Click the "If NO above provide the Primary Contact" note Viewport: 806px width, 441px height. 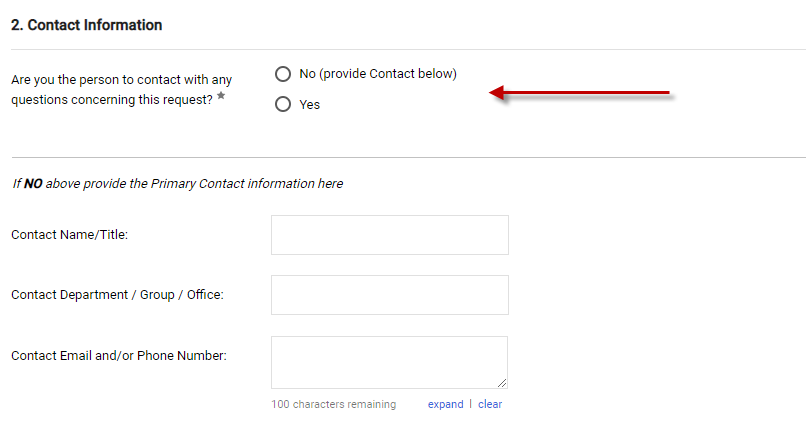point(177,184)
